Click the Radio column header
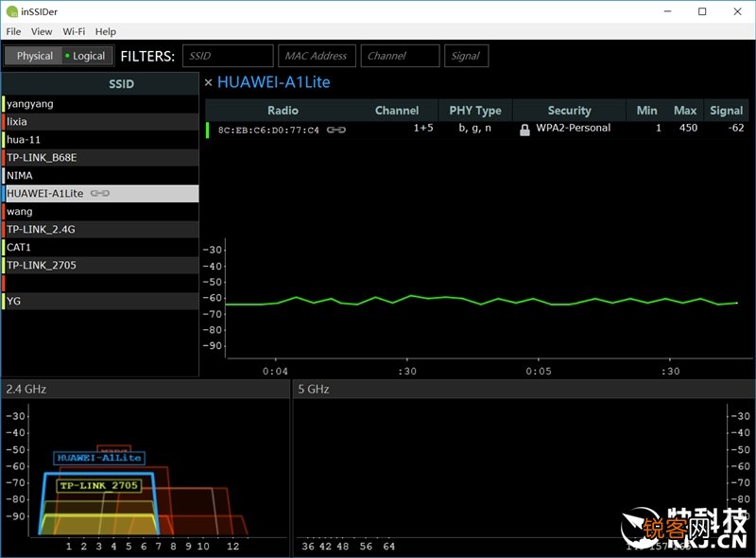Image resolution: width=756 pixels, height=558 pixels. [283, 111]
